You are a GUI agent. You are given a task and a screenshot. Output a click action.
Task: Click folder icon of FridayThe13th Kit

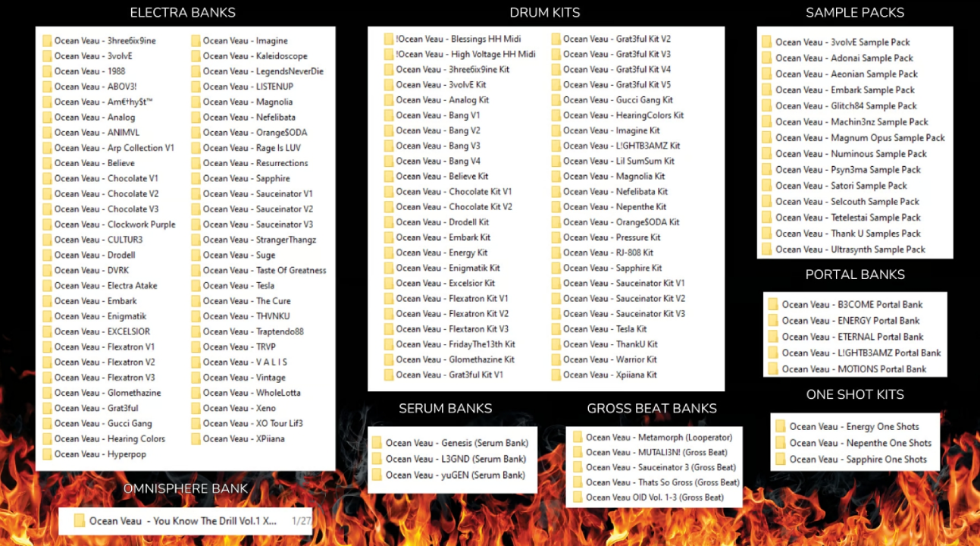pos(388,344)
